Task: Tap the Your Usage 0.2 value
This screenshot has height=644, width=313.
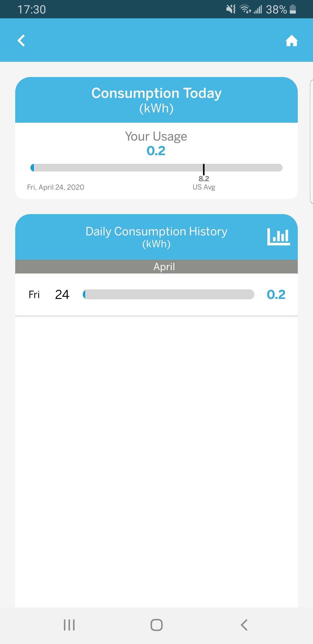Action: (156, 151)
